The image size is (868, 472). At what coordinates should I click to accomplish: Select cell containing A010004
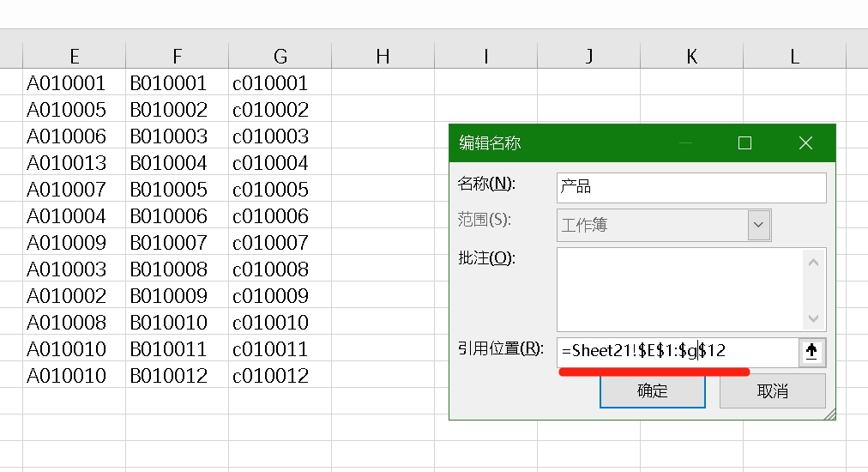pos(74,215)
